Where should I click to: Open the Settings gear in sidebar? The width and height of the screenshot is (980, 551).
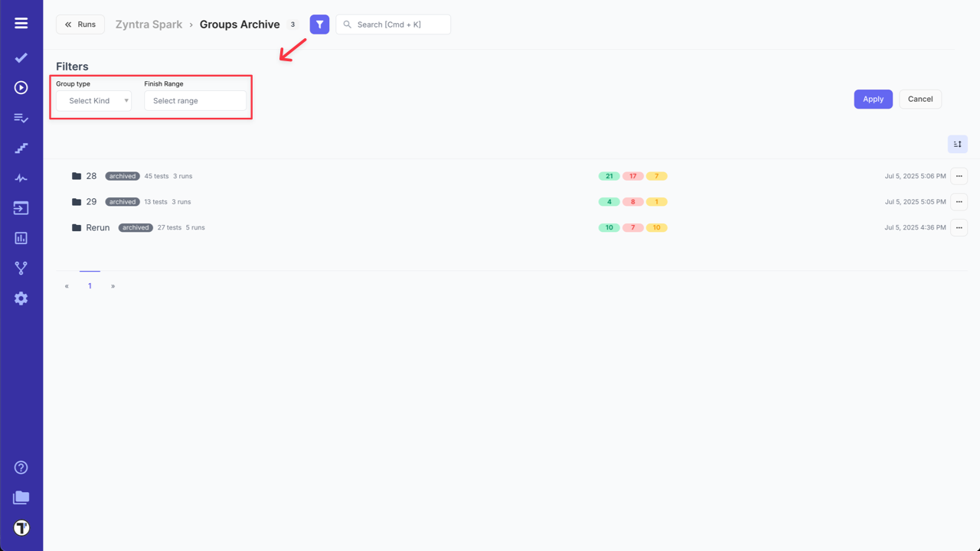(x=21, y=298)
